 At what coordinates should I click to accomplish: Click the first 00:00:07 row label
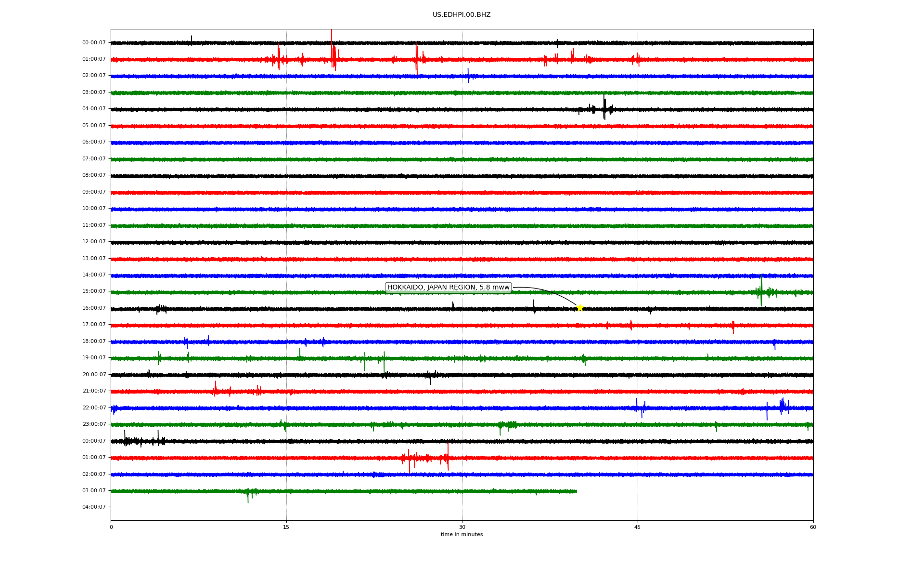[94, 42]
